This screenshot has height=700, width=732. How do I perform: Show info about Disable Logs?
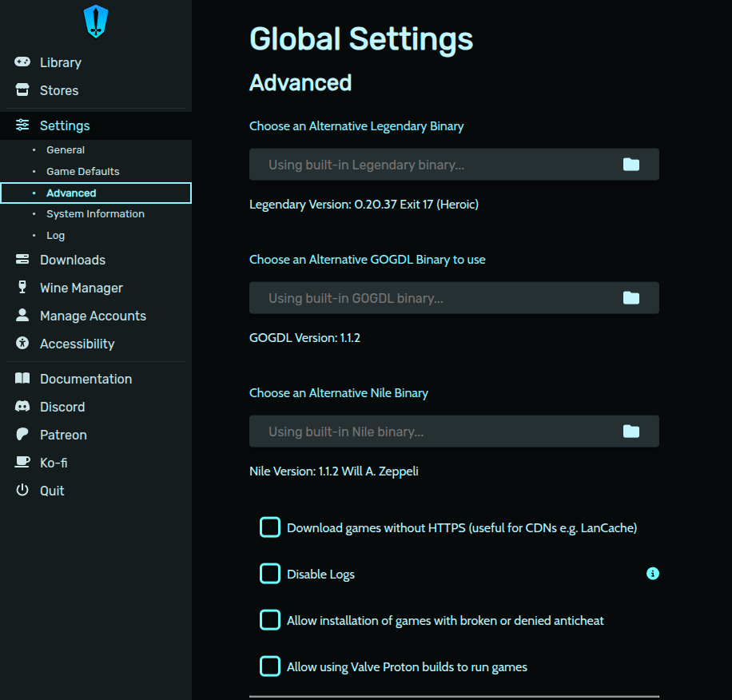click(653, 574)
